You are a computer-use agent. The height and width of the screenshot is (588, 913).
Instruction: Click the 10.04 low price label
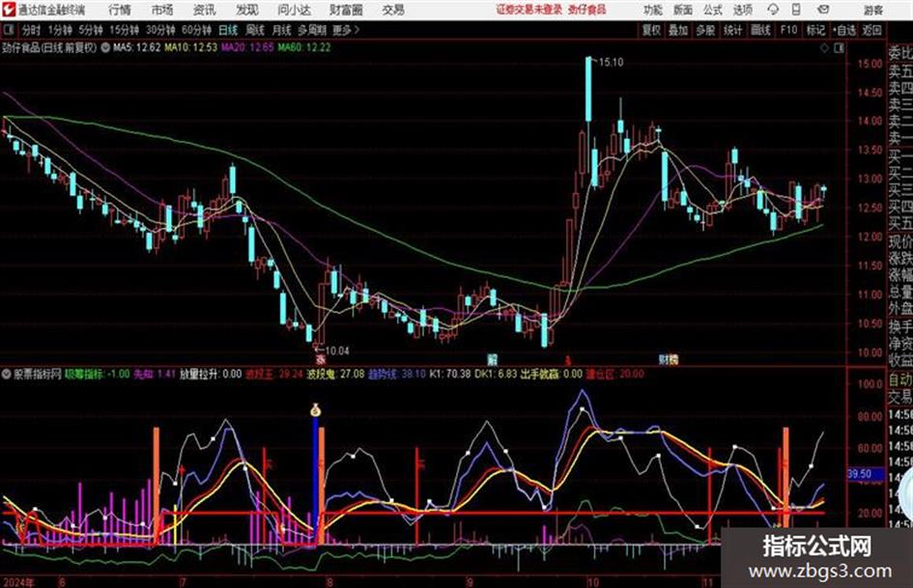pyautogui.click(x=337, y=350)
